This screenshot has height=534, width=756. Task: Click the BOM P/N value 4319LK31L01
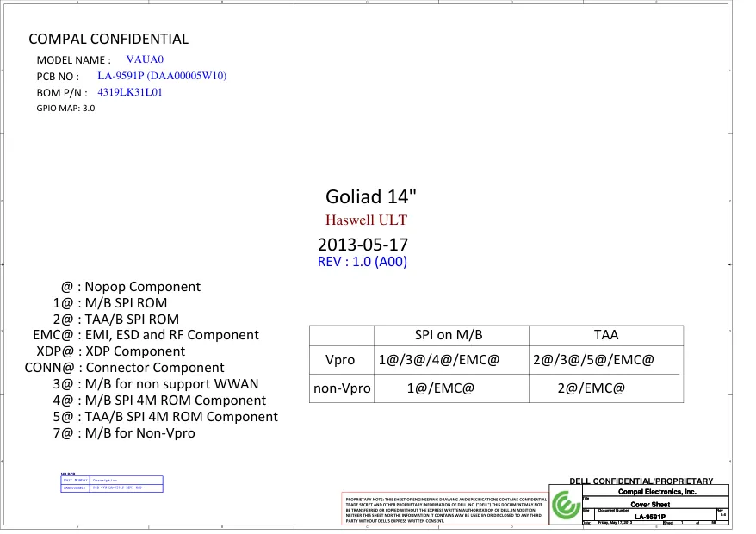(130, 92)
